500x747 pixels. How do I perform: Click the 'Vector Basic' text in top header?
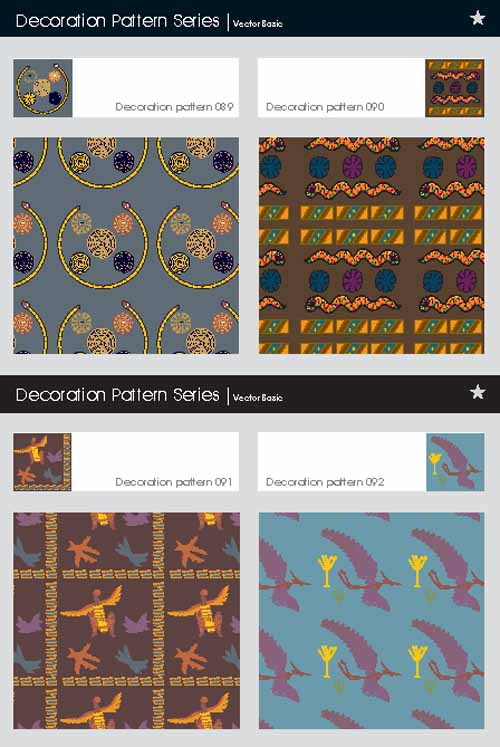click(x=258, y=23)
